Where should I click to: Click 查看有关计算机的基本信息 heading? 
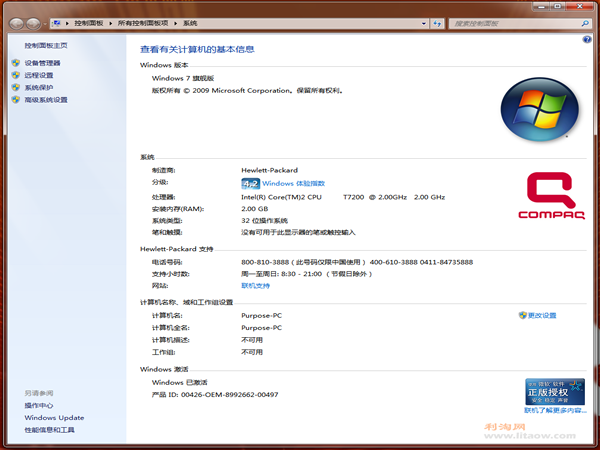tap(197, 49)
